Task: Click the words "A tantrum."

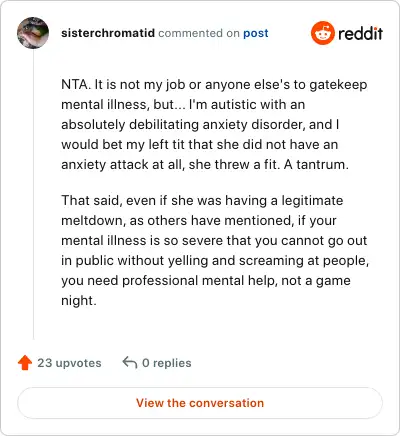Action: point(316,164)
